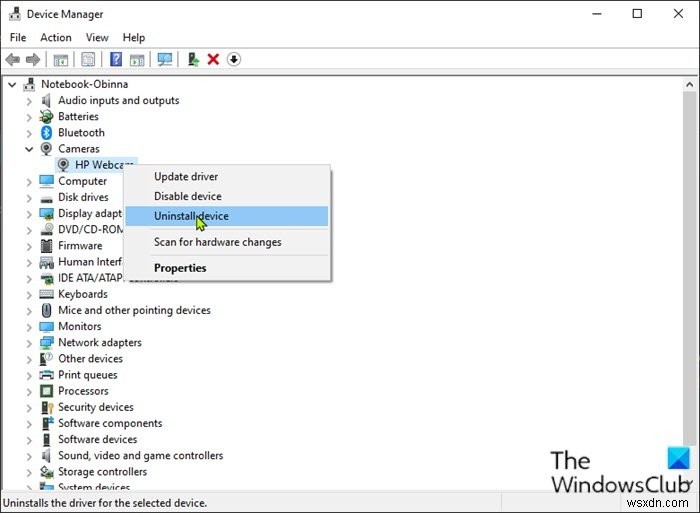Expand the Keyboards category arrow

click(29, 295)
